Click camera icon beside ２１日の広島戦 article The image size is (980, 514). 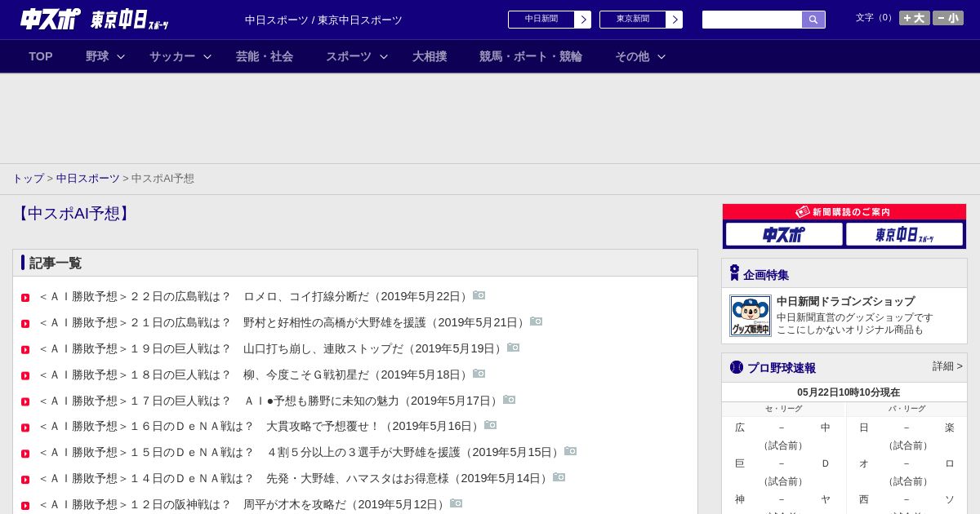(x=537, y=321)
